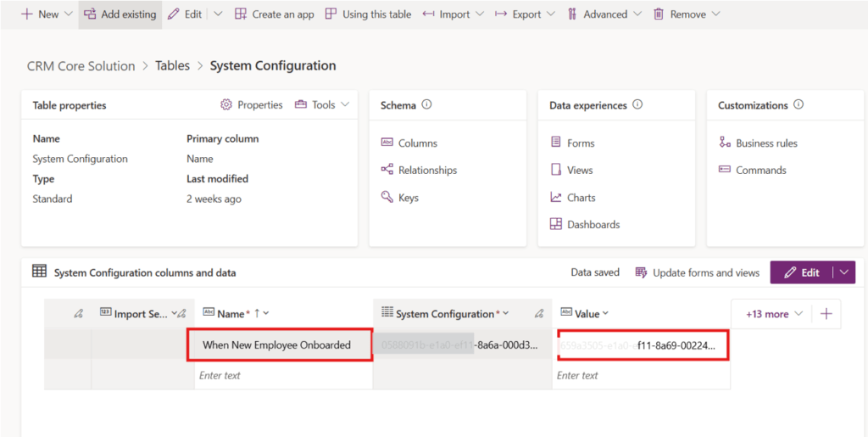Open Business rules customization
Image resolution: width=868 pixels, height=437 pixels.
pyautogui.click(x=765, y=143)
